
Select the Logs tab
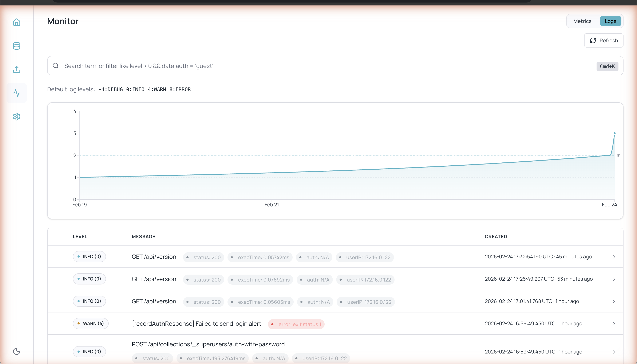[x=610, y=21]
